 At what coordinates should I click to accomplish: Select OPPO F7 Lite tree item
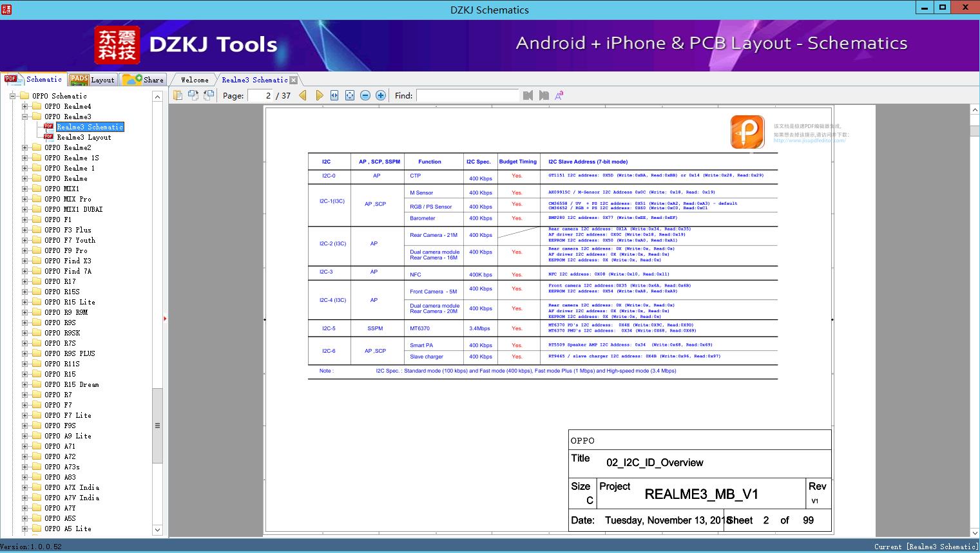point(68,415)
